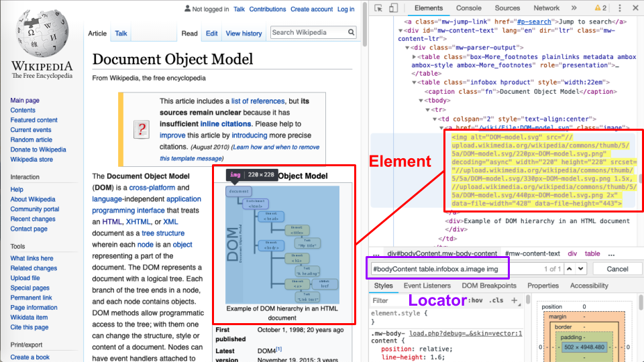
Task: Go to next search result arrow
Action: click(x=581, y=269)
